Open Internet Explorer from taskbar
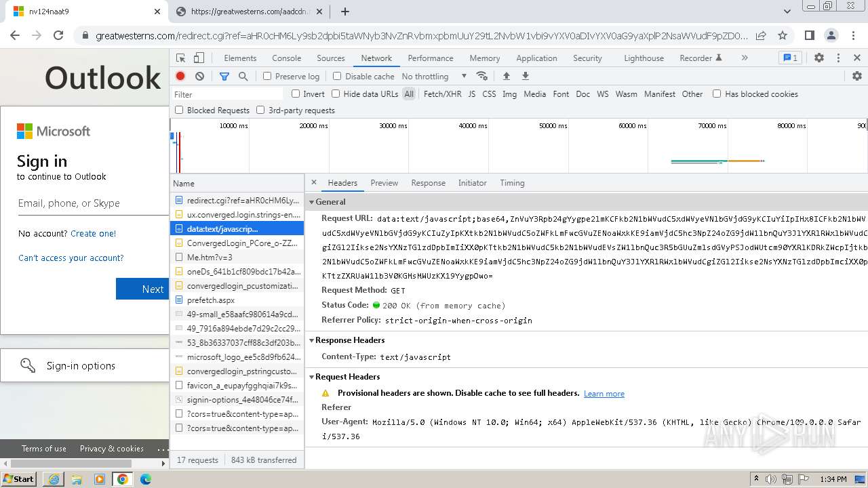The width and height of the screenshot is (868, 488). coord(54,479)
